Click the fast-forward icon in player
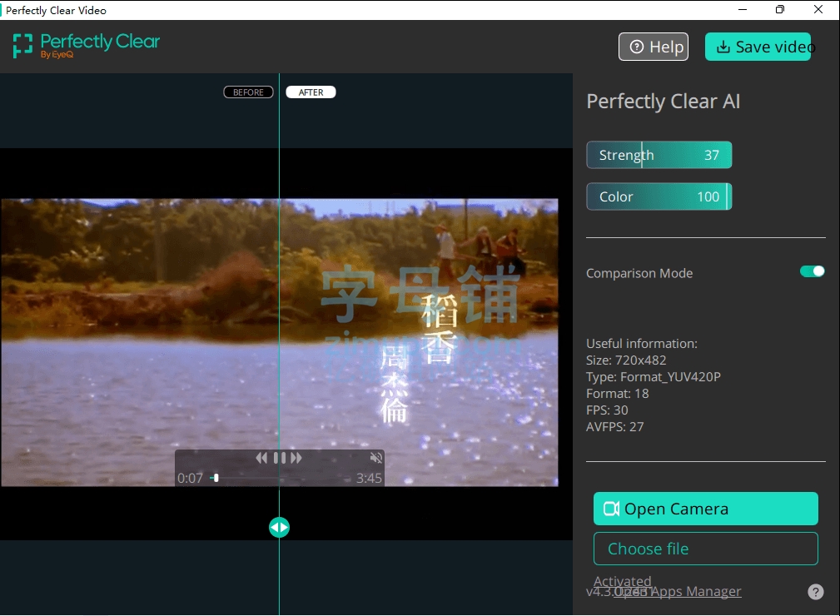840x616 pixels. pyautogui.click(x=296, y=458)
